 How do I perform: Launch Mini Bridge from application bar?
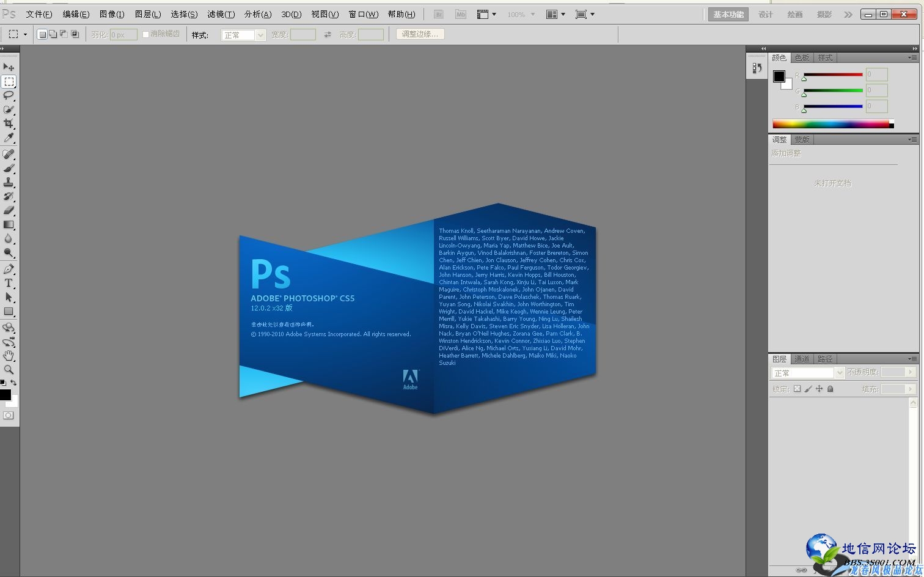(460, 14)
